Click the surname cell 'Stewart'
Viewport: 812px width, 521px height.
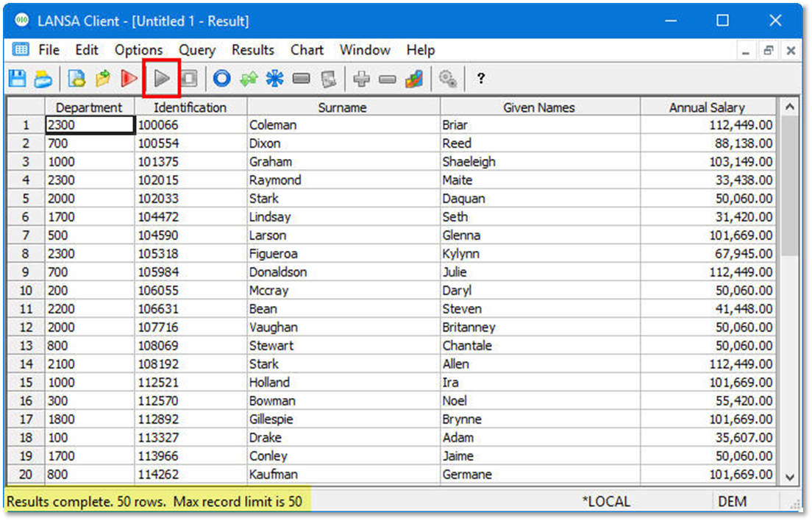[x=344, y=345]
